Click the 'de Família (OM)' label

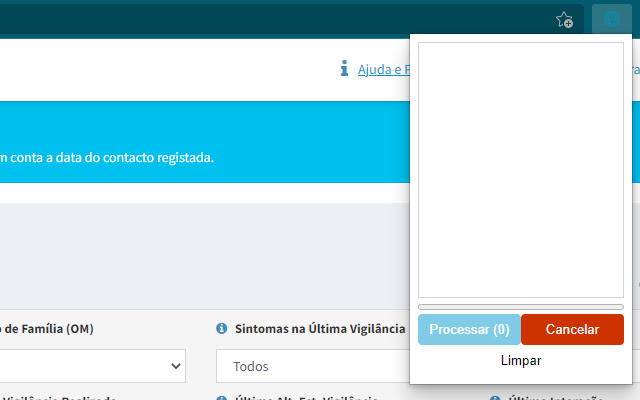[49, 329]
